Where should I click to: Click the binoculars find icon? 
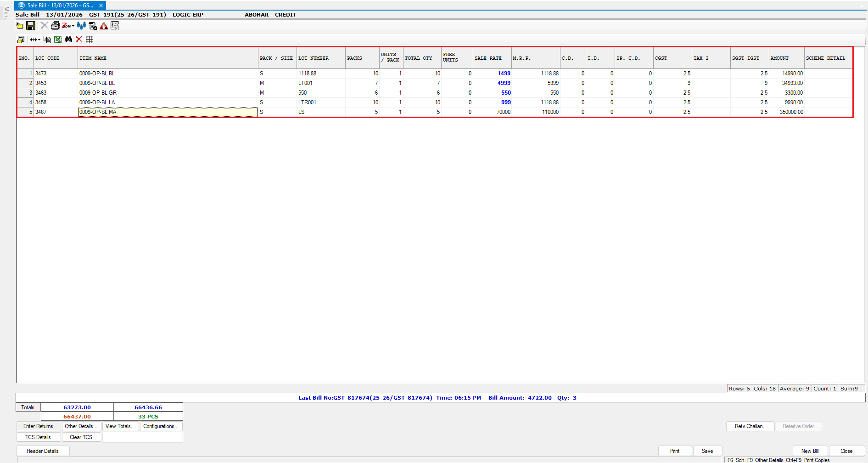pyautogui.click(x=68, y=40)
